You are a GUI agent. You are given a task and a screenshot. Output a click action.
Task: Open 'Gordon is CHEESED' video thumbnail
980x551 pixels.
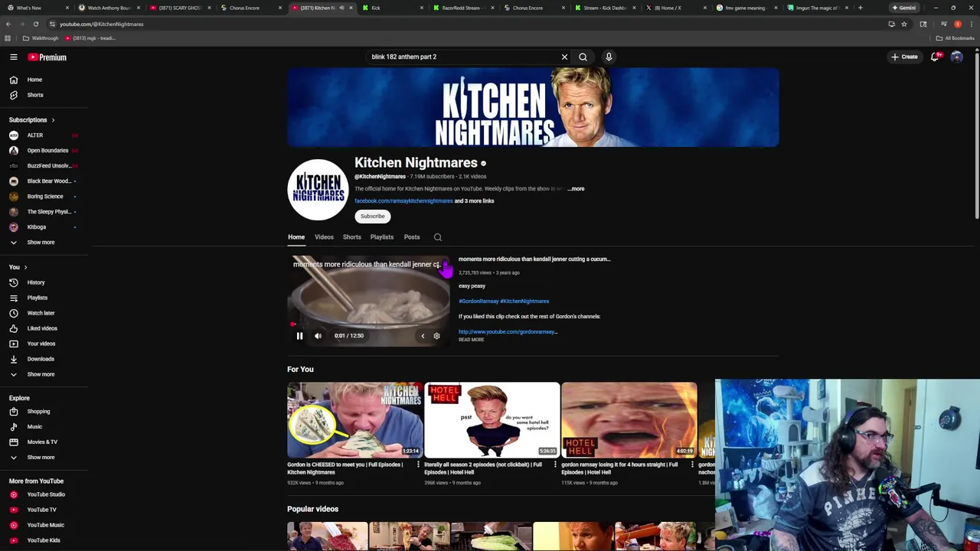pos(354,420)
